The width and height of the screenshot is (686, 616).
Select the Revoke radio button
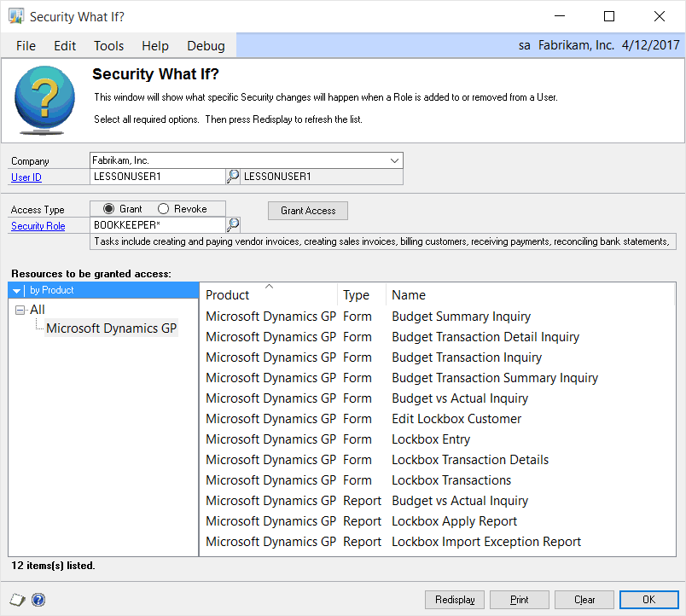coord(164,209)
